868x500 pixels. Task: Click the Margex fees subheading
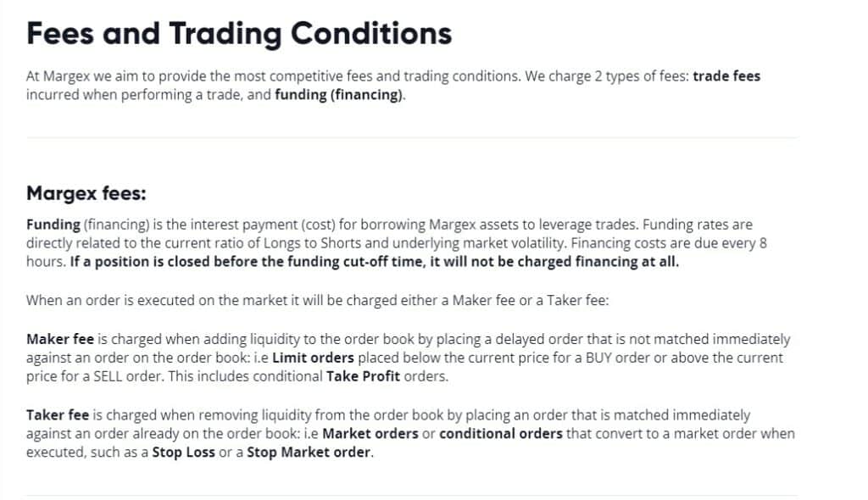pyautogui.click(x=86, y=193)
